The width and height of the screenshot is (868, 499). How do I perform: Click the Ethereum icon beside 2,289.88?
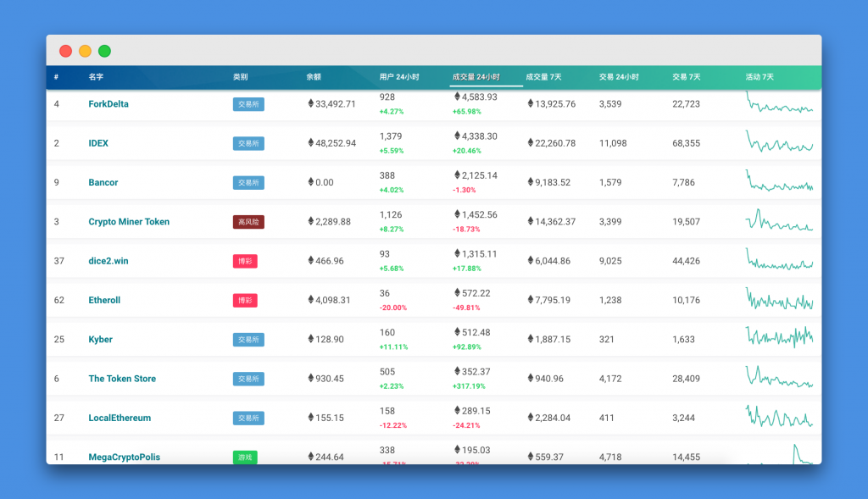pyautogui.click(x=310, y=221)
